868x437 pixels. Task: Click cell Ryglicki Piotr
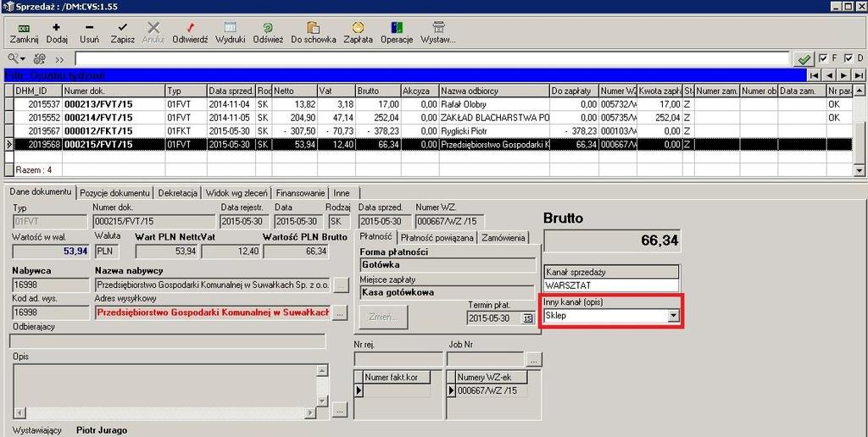[494, 131]
